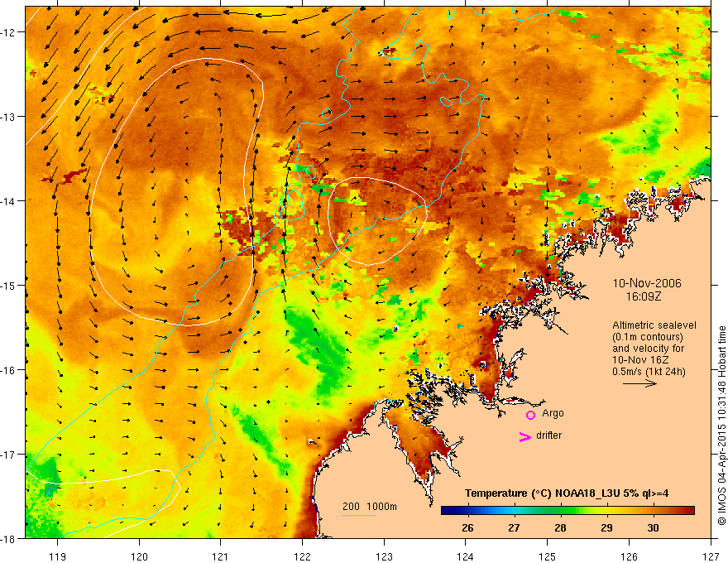The image size is (728, 563).
Task: Click the color bar label '30'
Action: [x=653, y=527]
